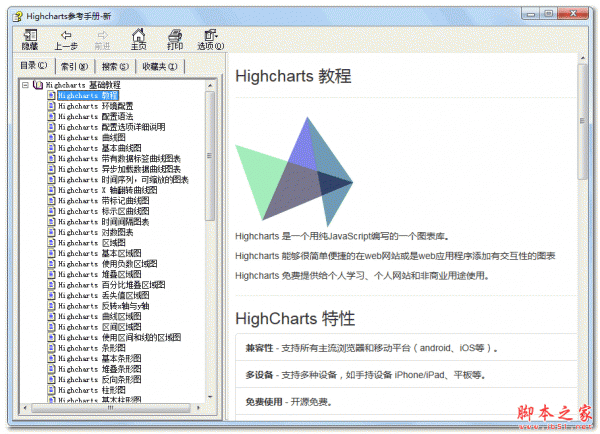
Task: Click page icon beside Highcharts 堆叠区域图
Action: pos(51,274)
